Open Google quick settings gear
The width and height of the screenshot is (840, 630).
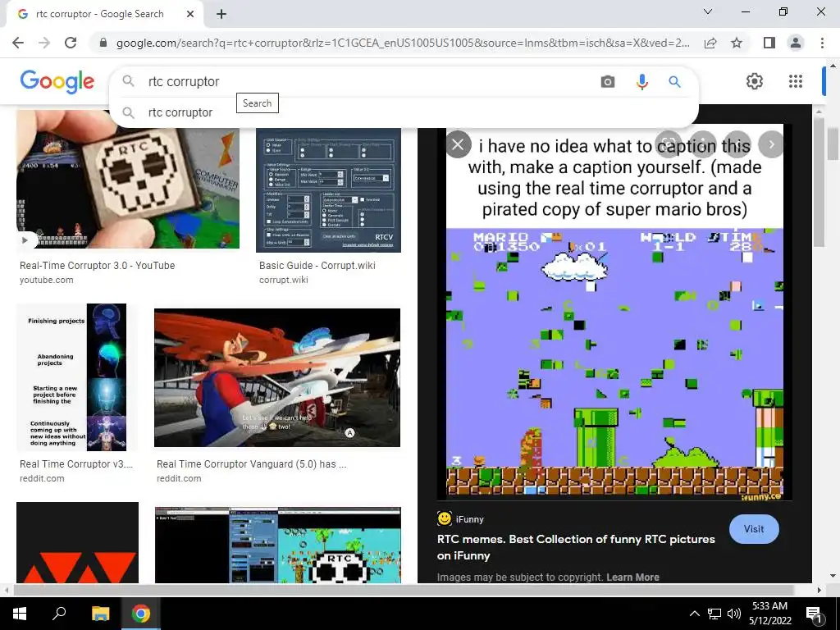click(755, 81)
